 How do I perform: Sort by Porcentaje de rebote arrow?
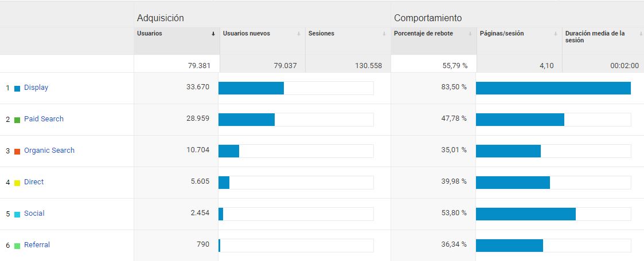click(x=470, y=34)
